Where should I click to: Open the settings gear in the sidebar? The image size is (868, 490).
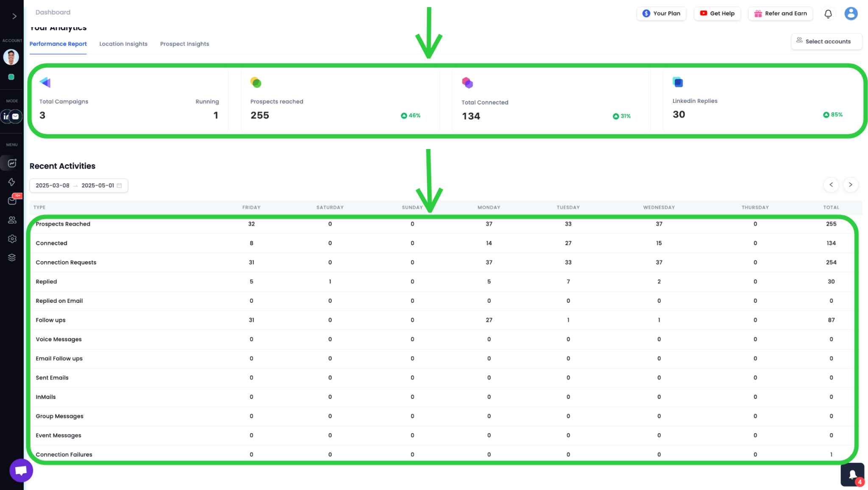(x=12, y=238)
